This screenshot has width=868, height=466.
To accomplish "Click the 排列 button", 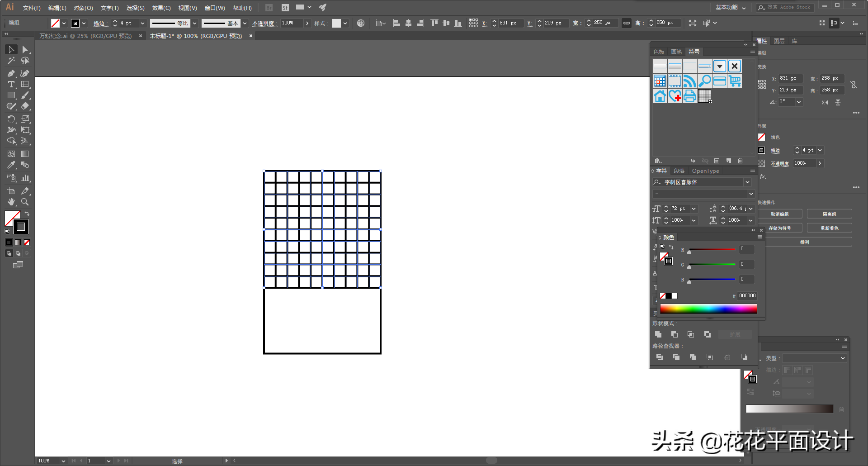I will [805, 242].
